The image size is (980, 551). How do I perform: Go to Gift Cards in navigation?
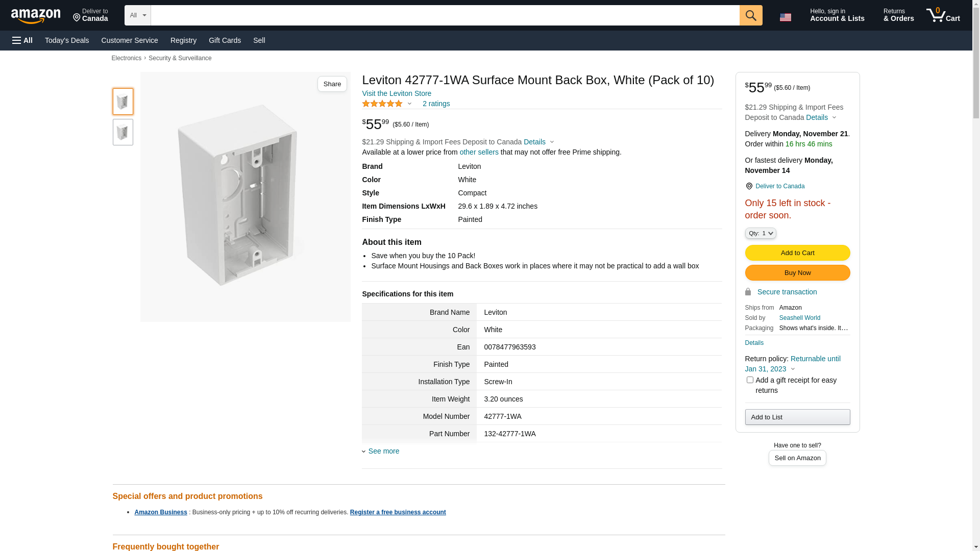pos(225,40)
